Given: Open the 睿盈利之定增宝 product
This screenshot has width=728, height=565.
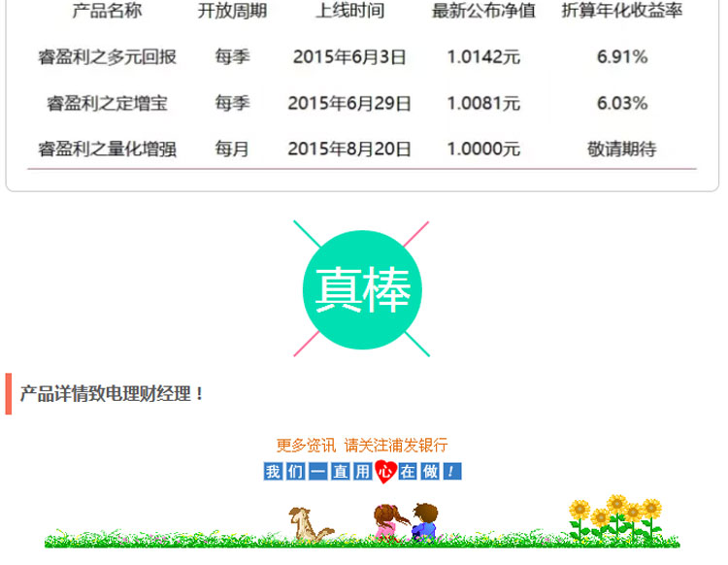Looking at the screenshot, I should (x=107, y=103).
